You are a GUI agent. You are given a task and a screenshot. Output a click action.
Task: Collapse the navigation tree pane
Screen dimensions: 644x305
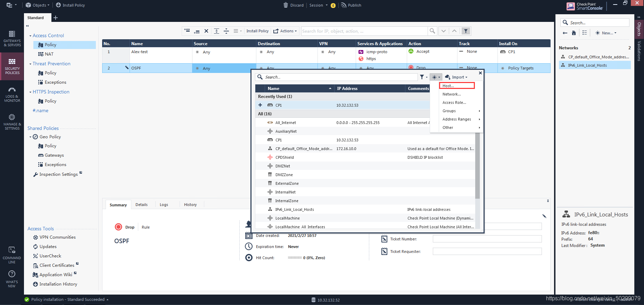tap(27, 26)
